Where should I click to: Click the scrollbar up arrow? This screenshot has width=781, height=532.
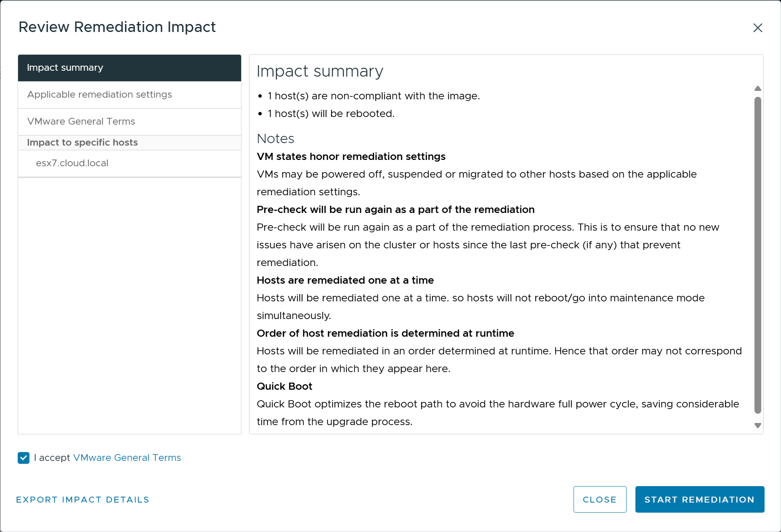[757, 88]
